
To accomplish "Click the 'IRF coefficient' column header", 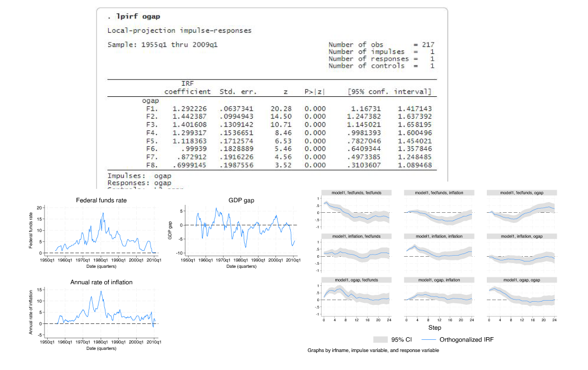I will coord(188,87).
